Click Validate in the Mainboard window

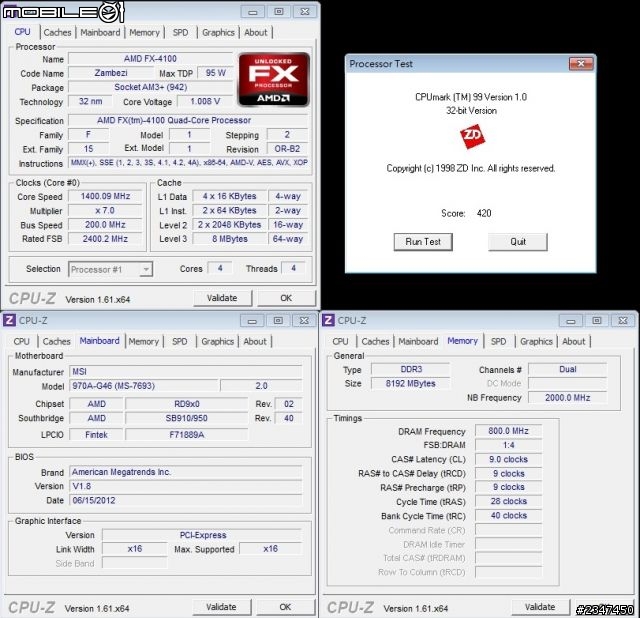[x=221, y=607]
